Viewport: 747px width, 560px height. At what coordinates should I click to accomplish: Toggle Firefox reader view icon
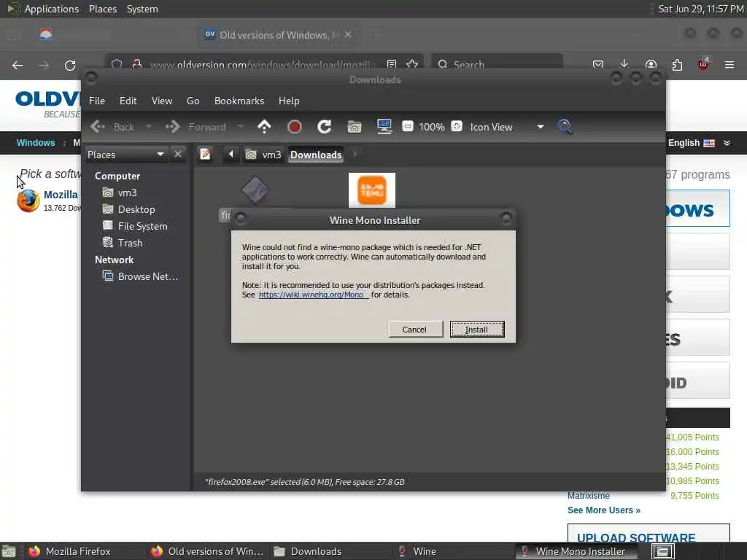(392, 64)
